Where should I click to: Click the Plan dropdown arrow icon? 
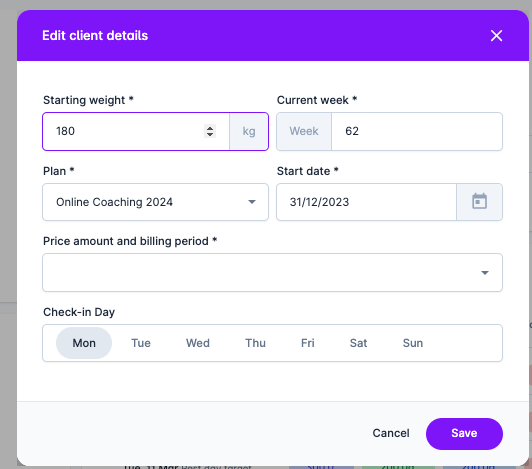(x=252, y=202)
